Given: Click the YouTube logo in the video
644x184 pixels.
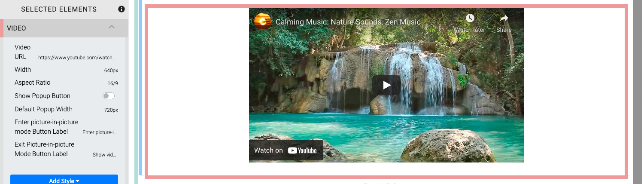Looking at the screenshot, I should click(x=302, y=150).
